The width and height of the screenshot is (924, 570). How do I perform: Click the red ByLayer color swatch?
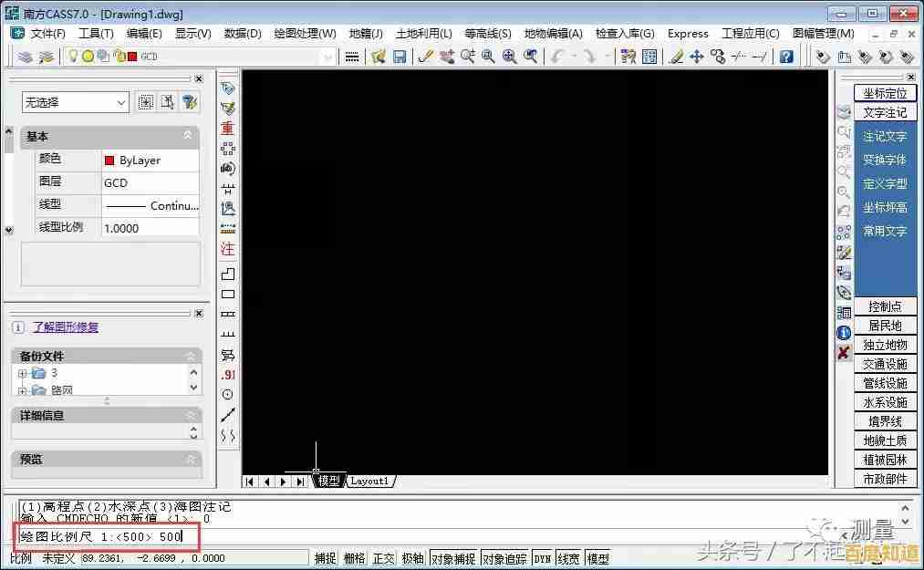coord(109,161)
